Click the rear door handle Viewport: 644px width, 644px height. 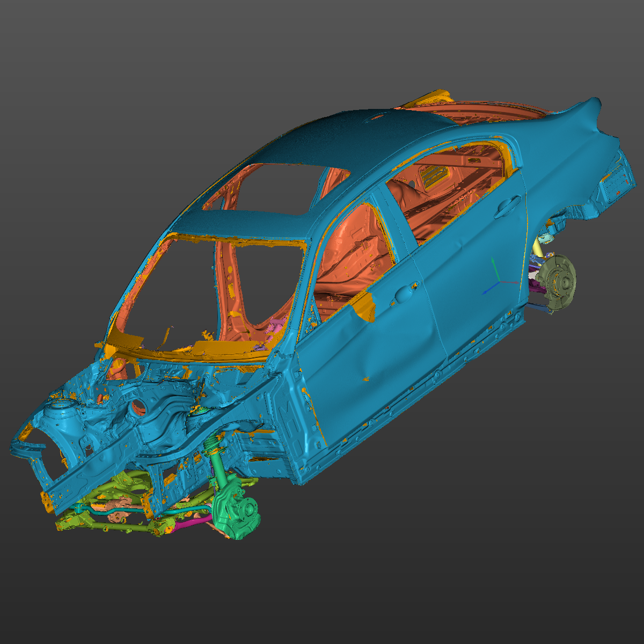[x=507, y=206]
